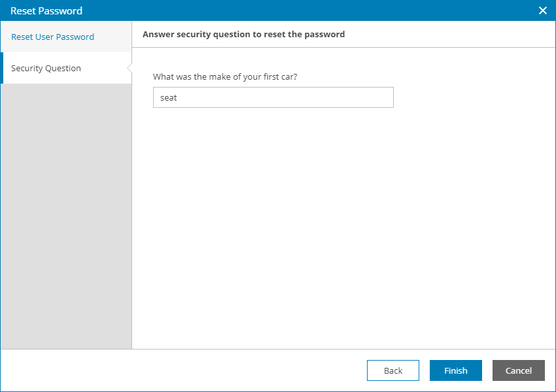Click the word "seat" in the answer box

[x=169, y=98]
